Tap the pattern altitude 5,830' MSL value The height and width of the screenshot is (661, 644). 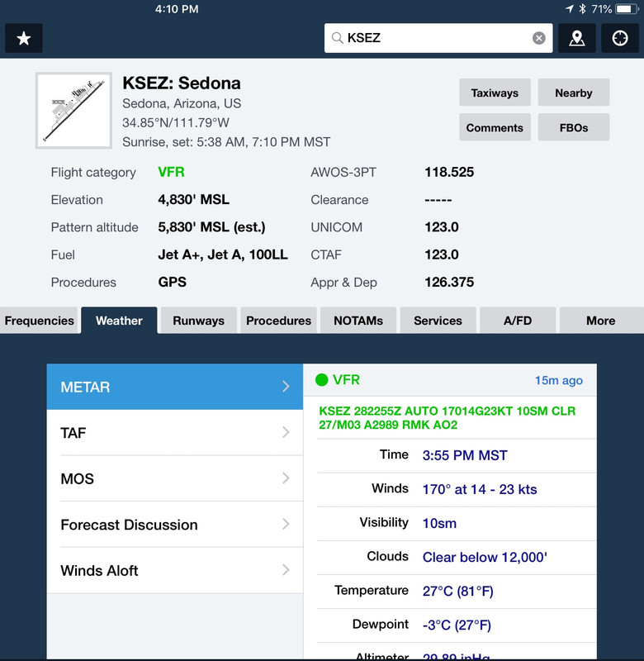[211, 227]
